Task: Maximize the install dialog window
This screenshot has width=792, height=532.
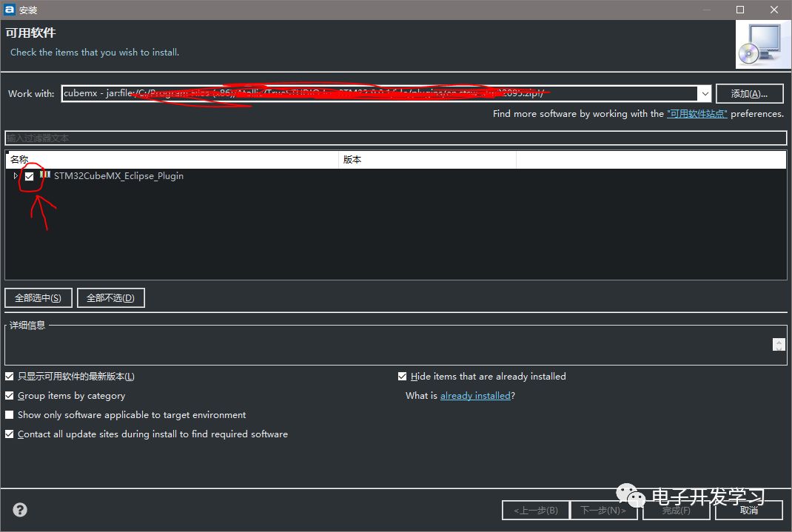Action: point(740,10)
